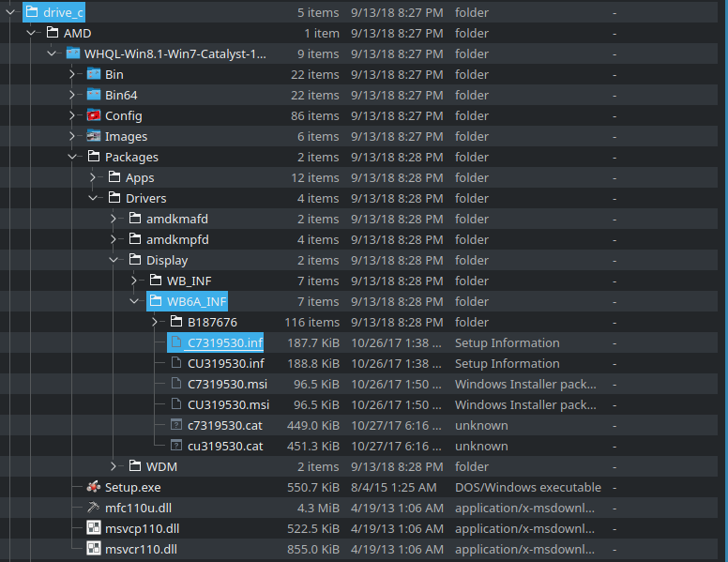This screenshot has height=562, width=728.
Task: Click the 'DOS/Windows executable' type text
Action: pos(528,487)
